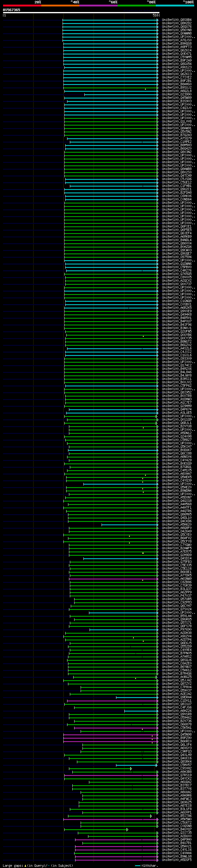Select the UniRef100_A8NSV4 entry
Viewport: 197px width, 868px height.
177,457
